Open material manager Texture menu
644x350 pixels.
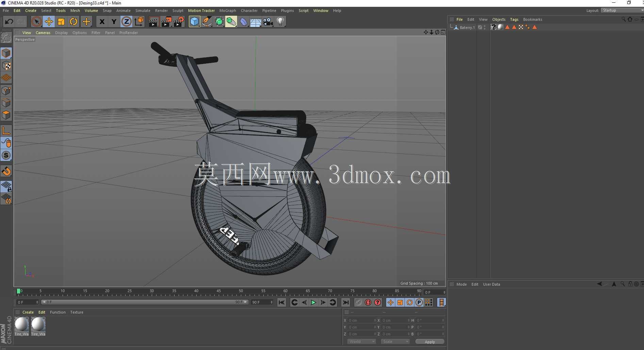[77, 312]
